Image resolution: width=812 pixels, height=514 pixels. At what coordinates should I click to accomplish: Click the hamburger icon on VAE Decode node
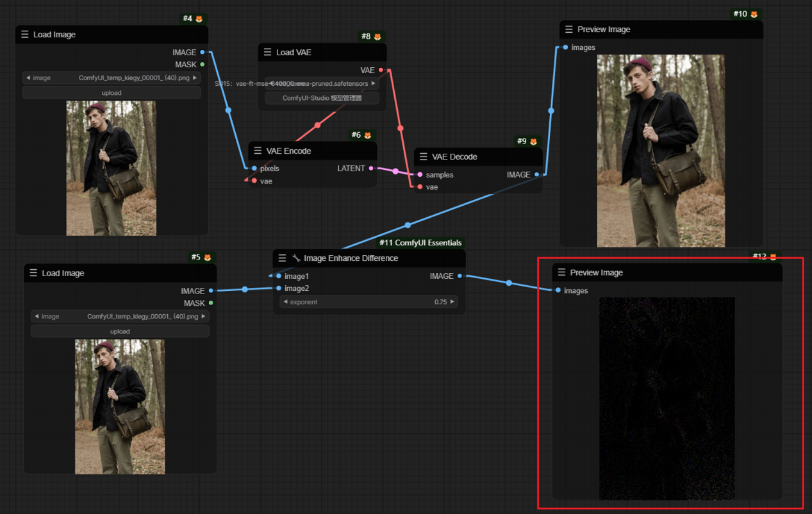coord(423,156)
